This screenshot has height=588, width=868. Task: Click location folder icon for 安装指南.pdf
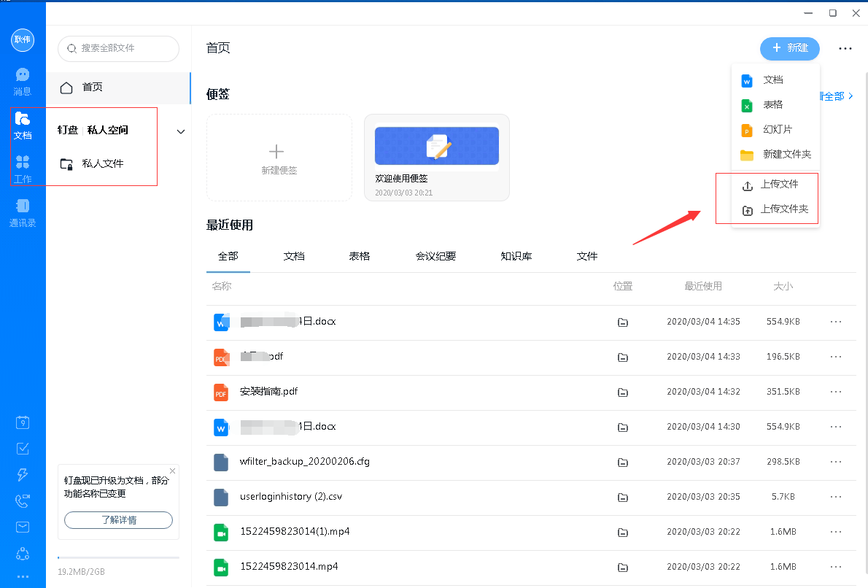[x=623, y=392]
